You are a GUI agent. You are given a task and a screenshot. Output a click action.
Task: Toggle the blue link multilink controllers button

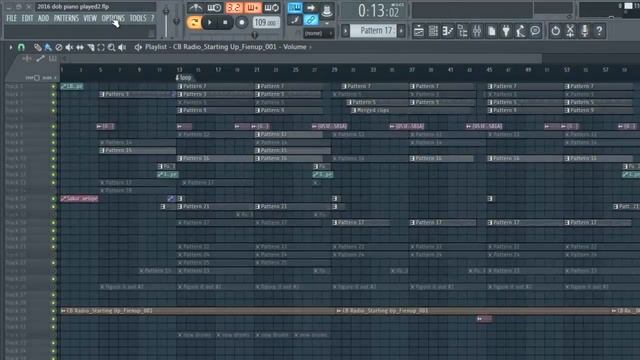click(311, 20)
